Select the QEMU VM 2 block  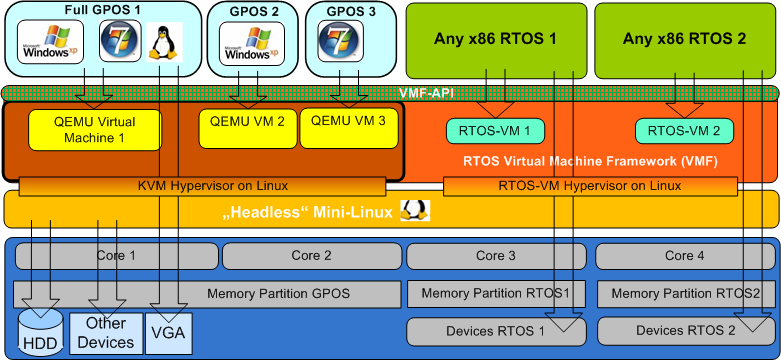[248, 128]
